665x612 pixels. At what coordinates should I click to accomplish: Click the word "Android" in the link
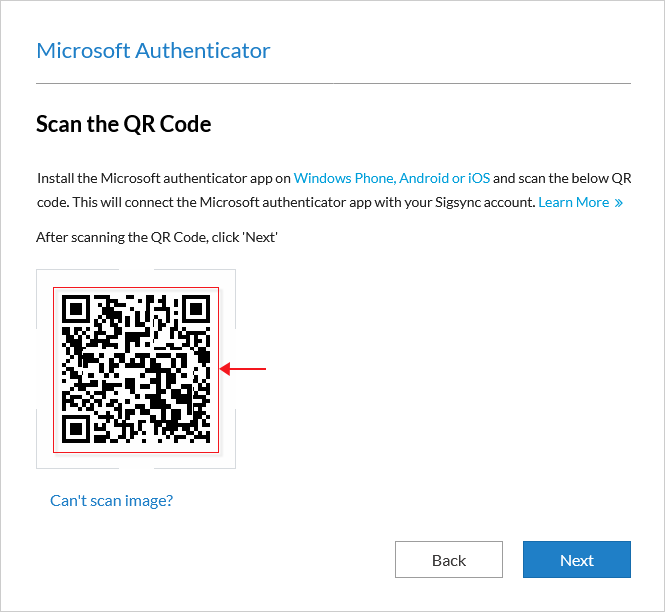[x=424, y=178]
